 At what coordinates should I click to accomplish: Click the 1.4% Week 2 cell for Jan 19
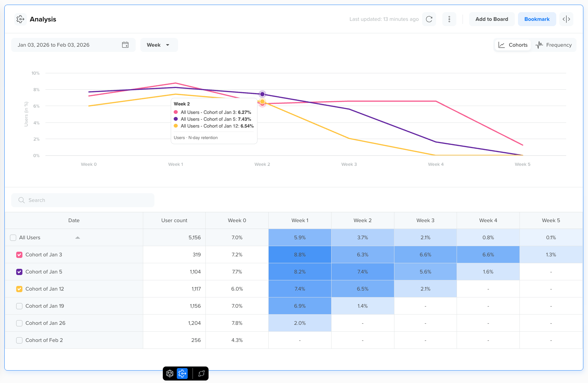363,306
